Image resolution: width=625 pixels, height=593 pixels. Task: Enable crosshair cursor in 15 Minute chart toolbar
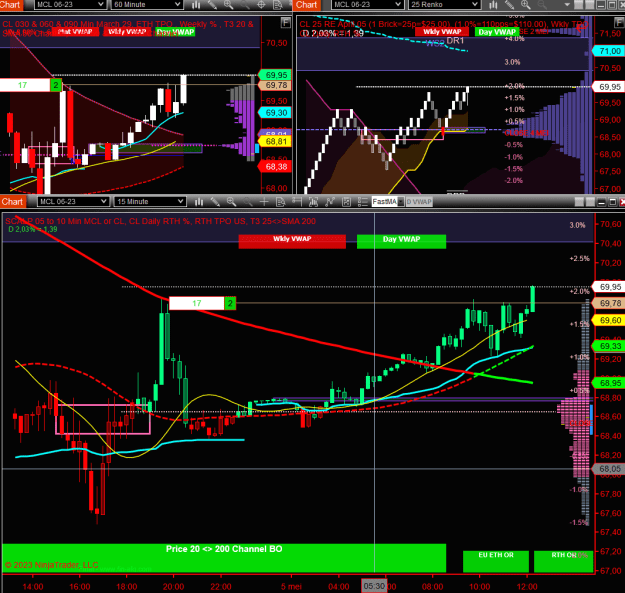pos(264,202)
